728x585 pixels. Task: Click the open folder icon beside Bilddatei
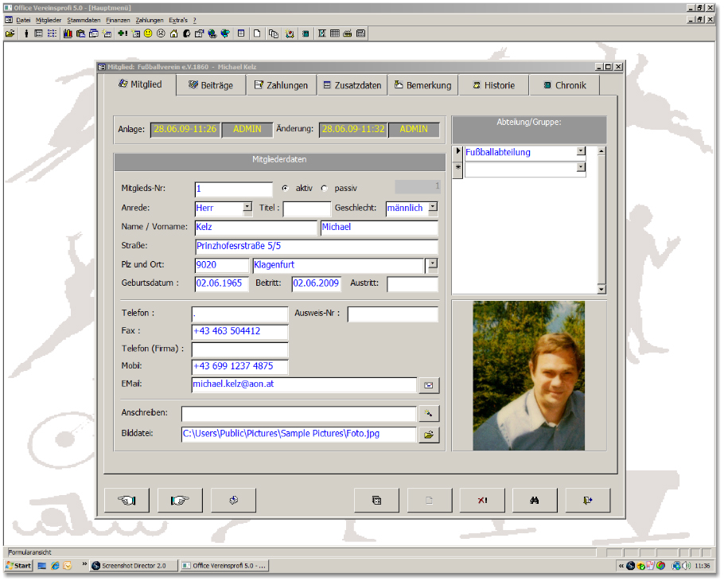point(429,435)
